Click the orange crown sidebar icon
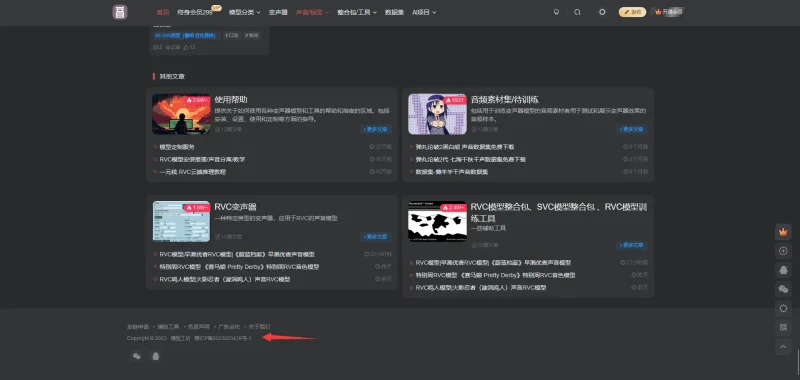The height and width of the screenshot is (380, 800). pos(783,232)
